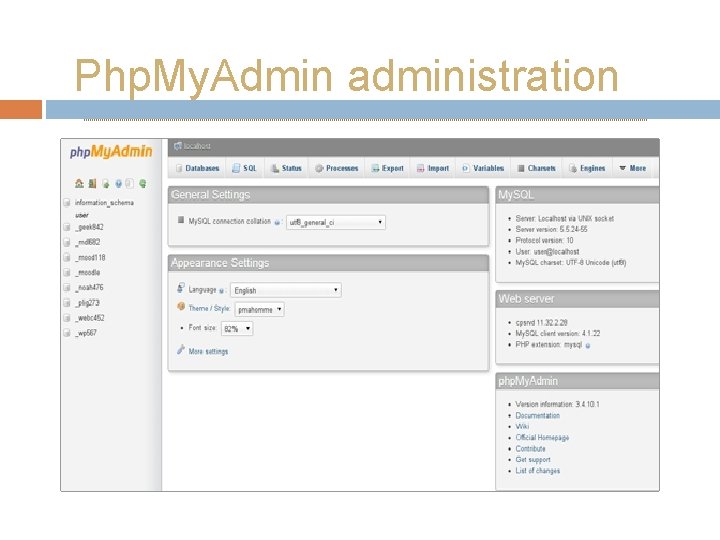Viewport: 720px width, 540px height.
Task: Click help icon after PHP extension mysql
Action: (588, 345)
